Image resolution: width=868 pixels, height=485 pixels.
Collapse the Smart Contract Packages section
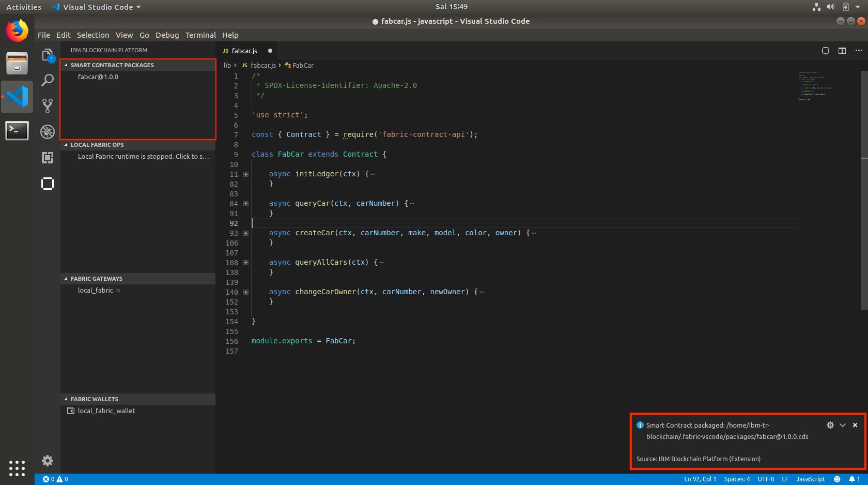(138, 65)
